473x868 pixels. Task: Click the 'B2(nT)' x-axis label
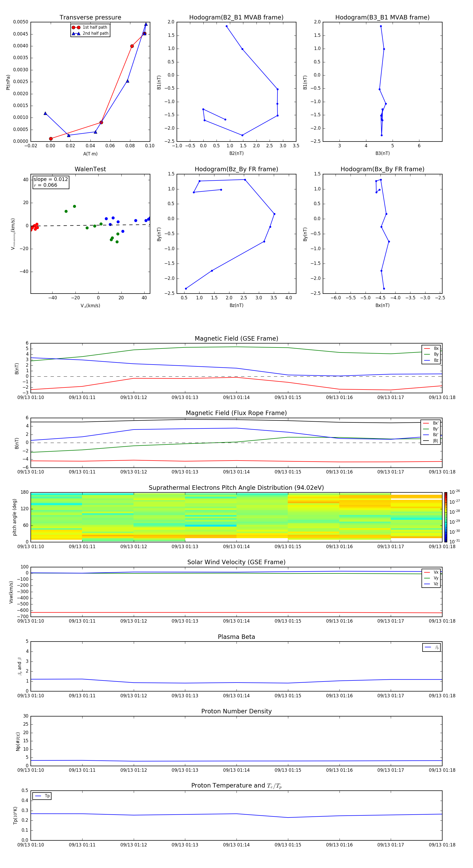tap(236, 153)
